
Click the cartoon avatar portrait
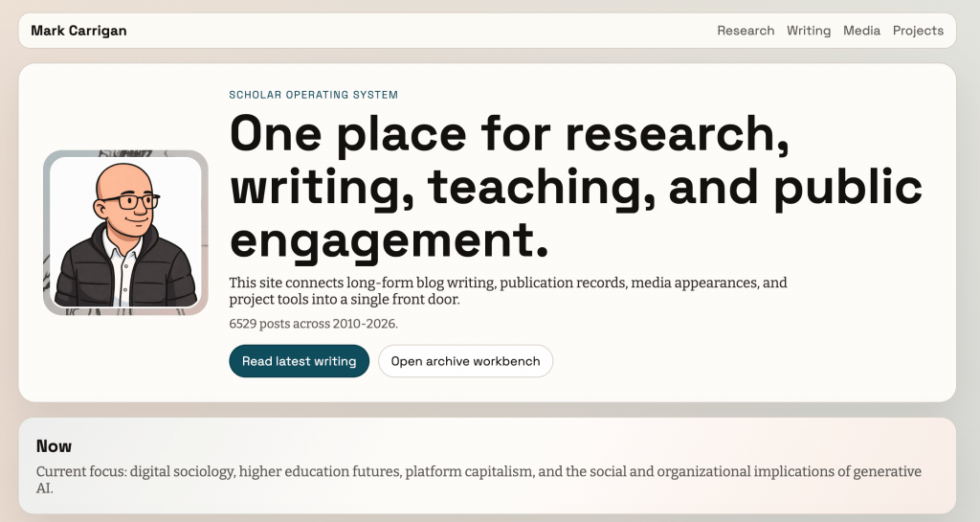click(x=125, y=233)
